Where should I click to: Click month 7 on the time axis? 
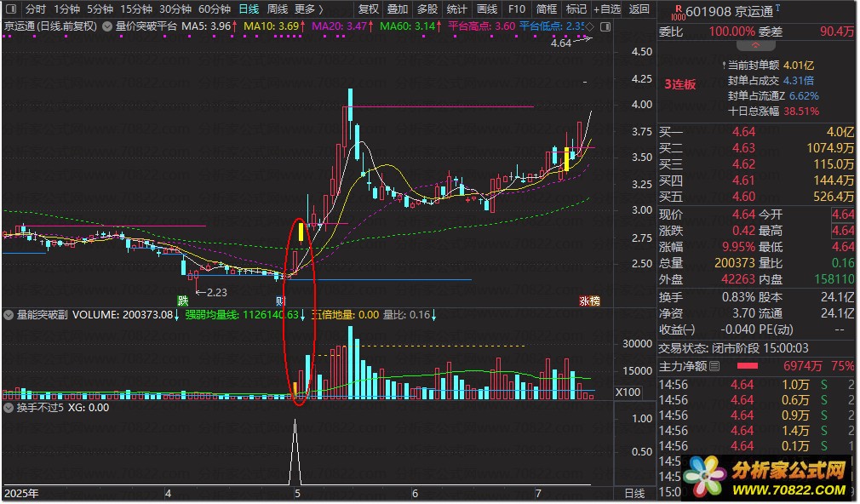[x=538, y=493]
